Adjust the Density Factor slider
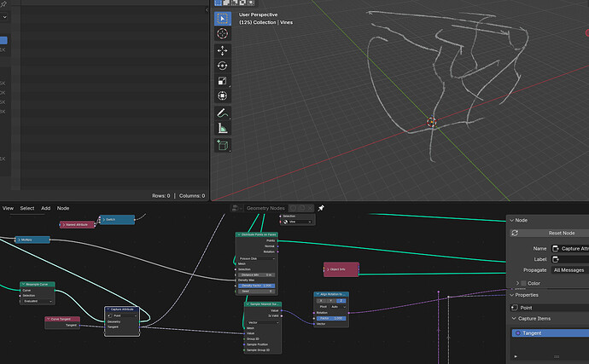The height and width of the screenshot is (364, 589). click(x=257, y=286)
